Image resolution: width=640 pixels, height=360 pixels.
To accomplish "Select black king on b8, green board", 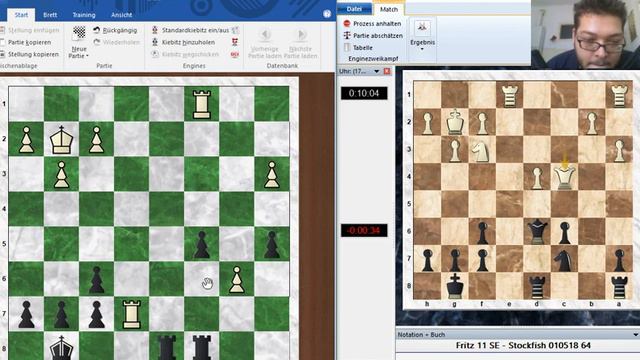I will [61, 348].
